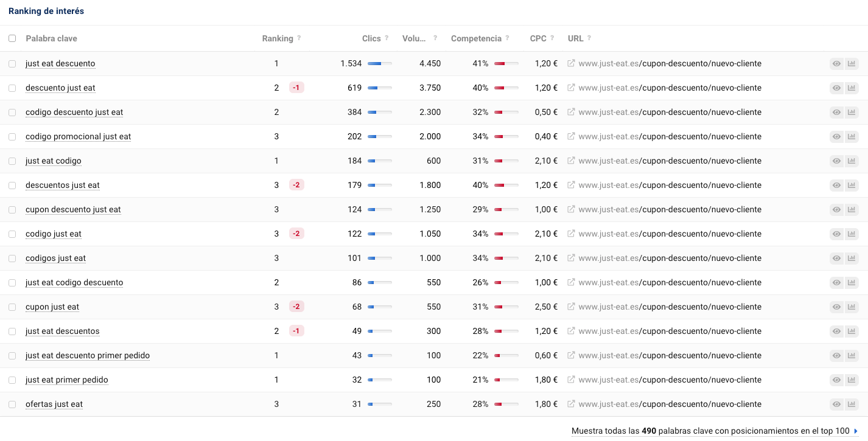Select the checkbox on the 'cupon descuento just eat' row
Viewport: 868px width, 441px height.
click(12, 209)
